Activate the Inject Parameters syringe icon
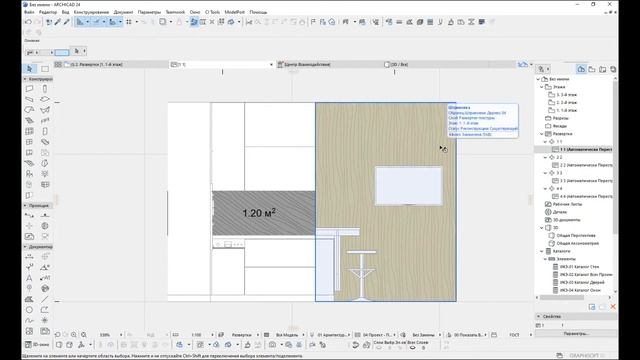This screenshot has height=360, width=640. [67, 22]
